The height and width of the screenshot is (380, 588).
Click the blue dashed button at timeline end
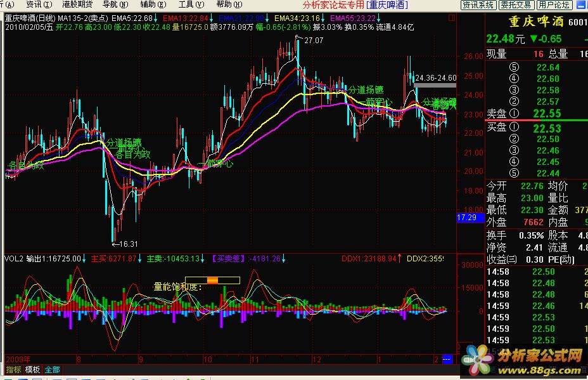pyautogui.click(x=447, y=359)
